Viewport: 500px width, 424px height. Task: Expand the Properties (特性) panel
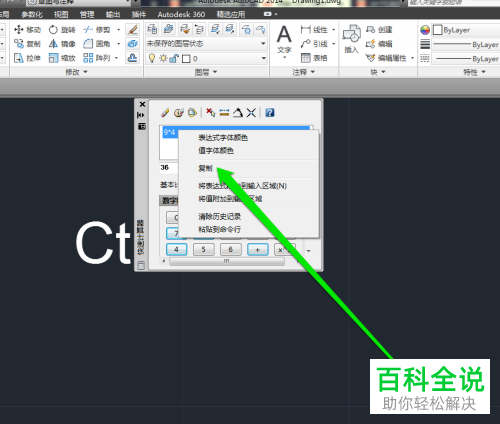tap(474, 72)
